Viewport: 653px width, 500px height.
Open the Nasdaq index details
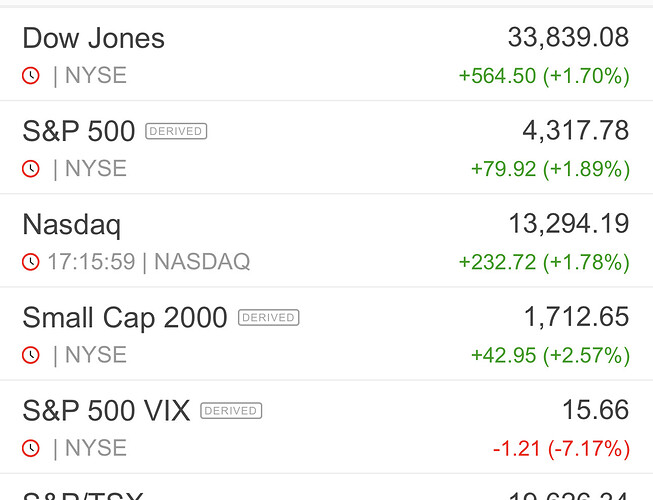point(71,224)
